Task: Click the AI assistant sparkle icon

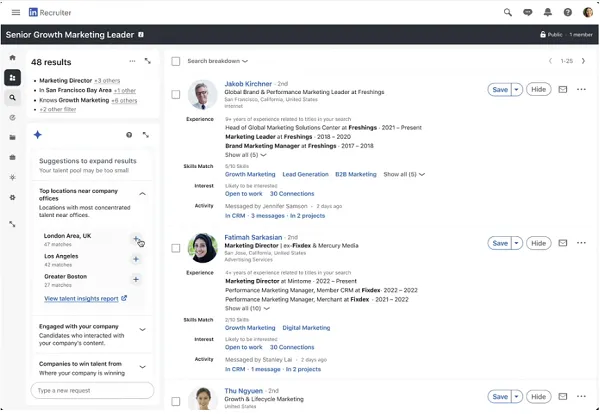Action: [38, 135]
